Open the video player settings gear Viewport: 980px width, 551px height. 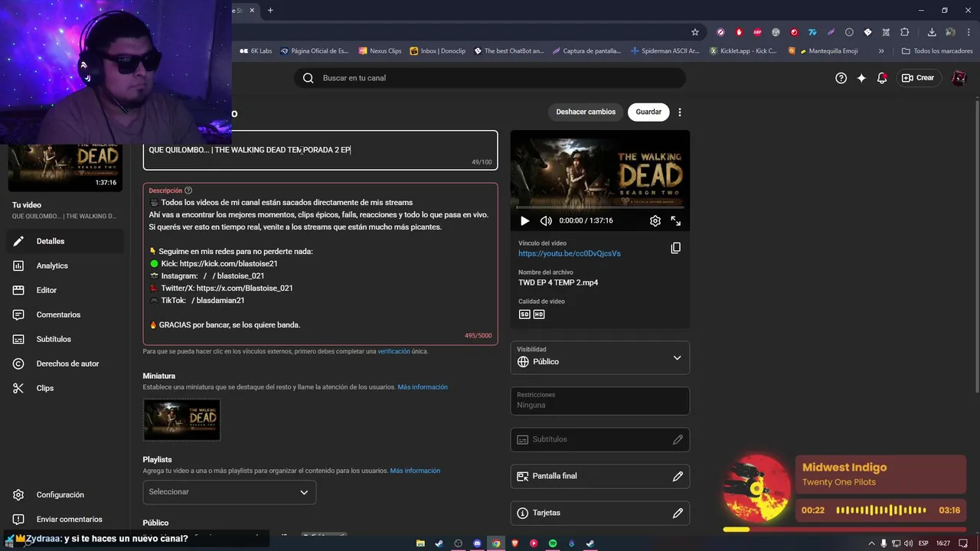point(655,220)
